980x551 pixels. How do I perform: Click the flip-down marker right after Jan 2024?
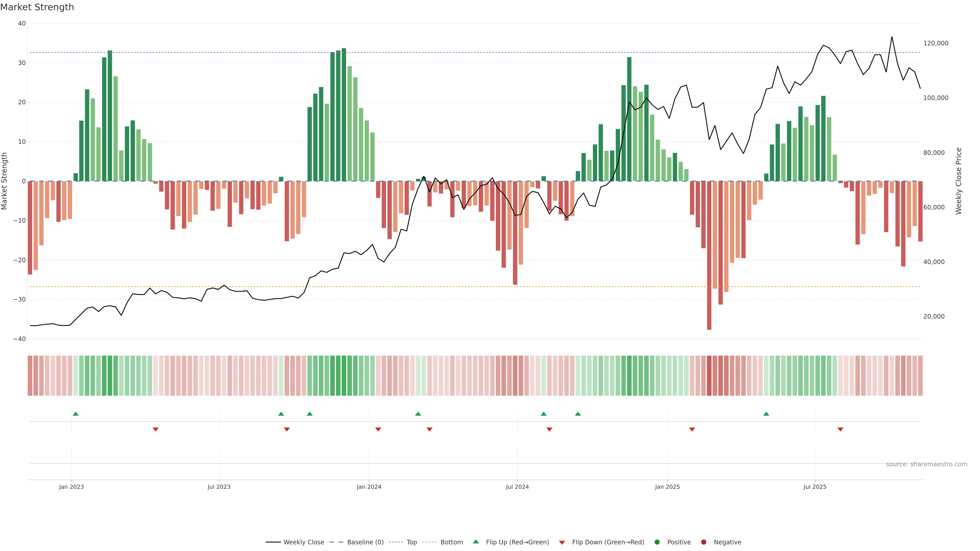coord(378,429)
